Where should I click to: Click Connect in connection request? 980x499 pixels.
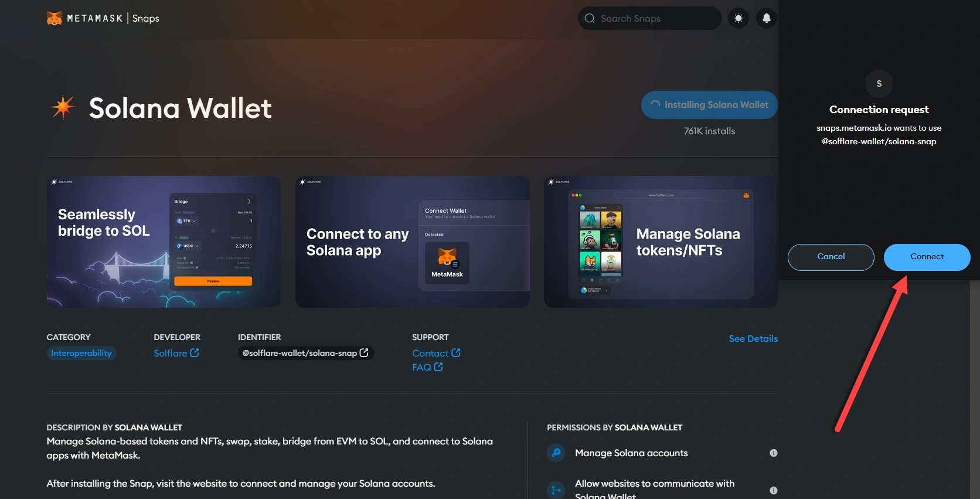(927, 257)
